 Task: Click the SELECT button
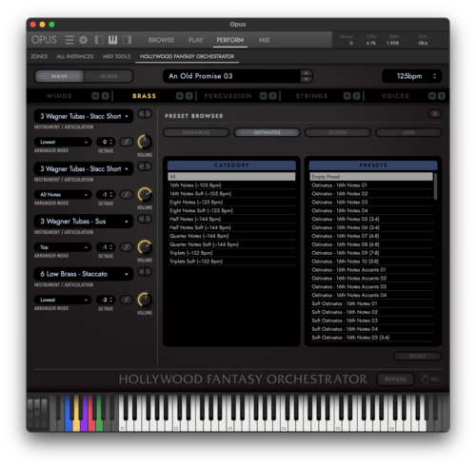click(417, 356)
